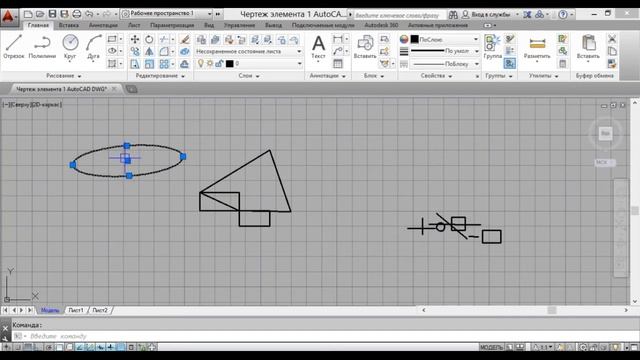
Task: Click the Вставить block insert icon
Action: (x=365, y=47)
